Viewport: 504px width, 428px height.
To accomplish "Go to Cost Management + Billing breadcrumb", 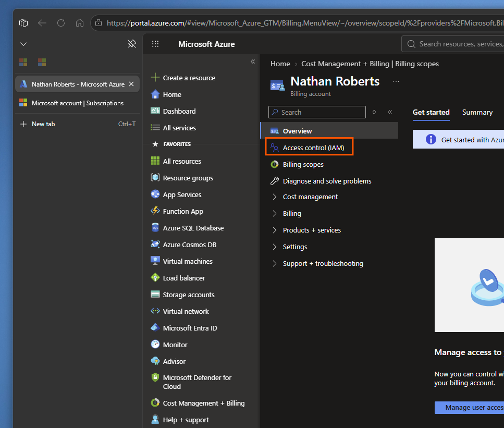I will pos(370,64).
